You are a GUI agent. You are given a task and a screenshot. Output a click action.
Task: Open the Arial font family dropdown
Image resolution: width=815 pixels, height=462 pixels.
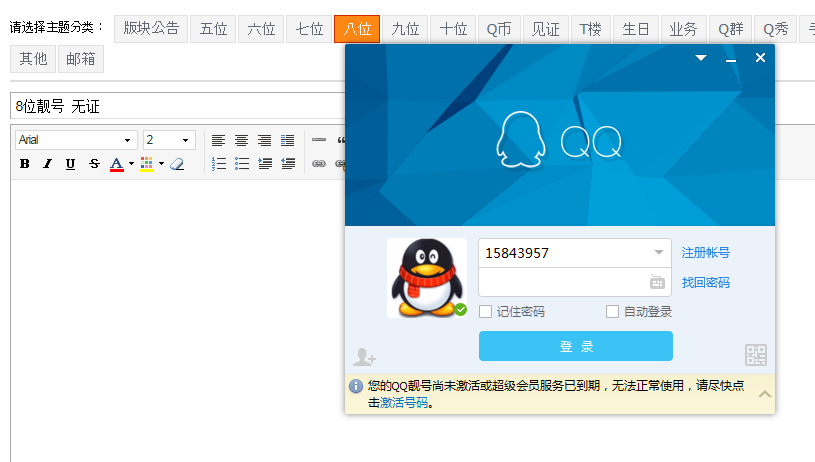[76, 140]
